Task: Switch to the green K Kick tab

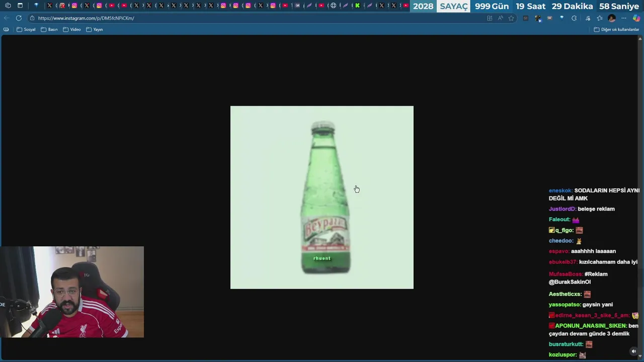Action: (357, 6)
